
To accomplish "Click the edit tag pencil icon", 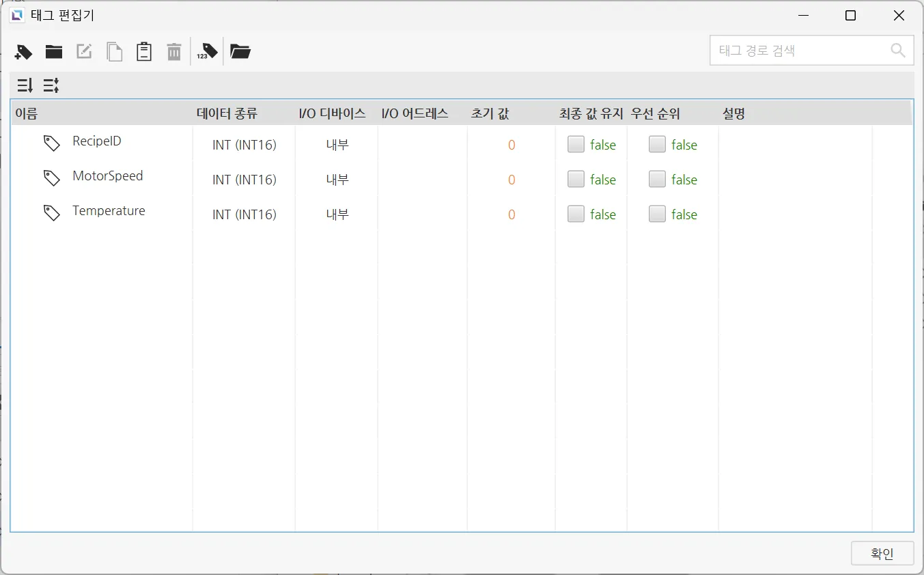I will (84, 52).
